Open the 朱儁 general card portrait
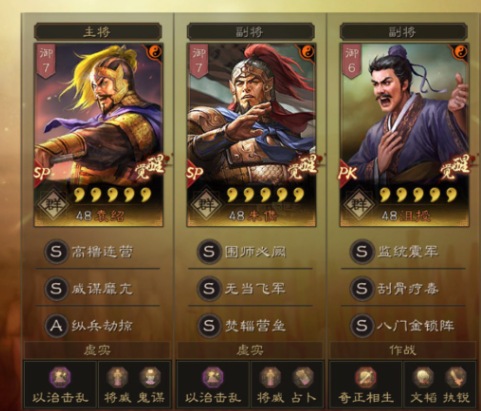 click(x=251, y=135)
